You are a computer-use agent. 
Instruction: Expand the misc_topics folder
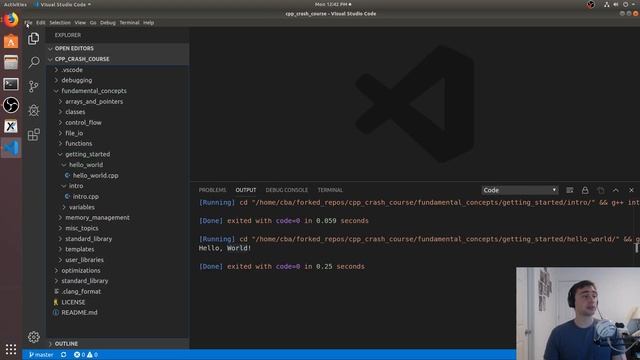118,228
